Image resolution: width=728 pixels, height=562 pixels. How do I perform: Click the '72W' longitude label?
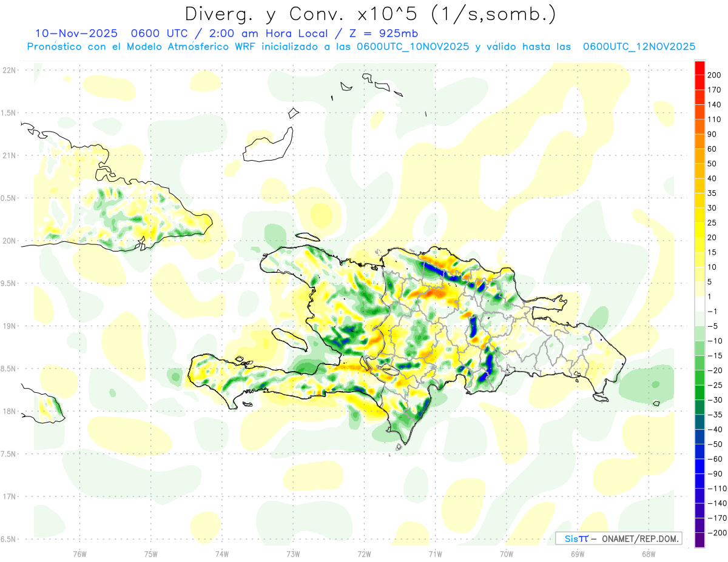(364, 554)
